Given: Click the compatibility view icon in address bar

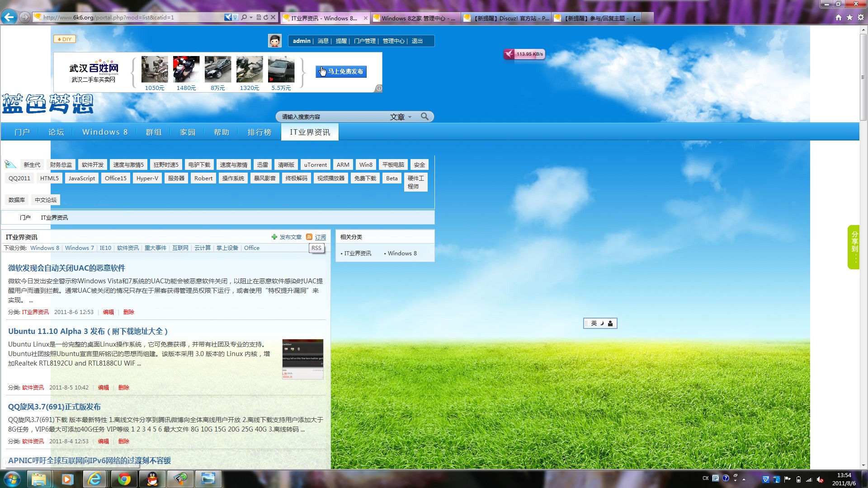Looking at the screenshot, I should (x=259, y=17).
